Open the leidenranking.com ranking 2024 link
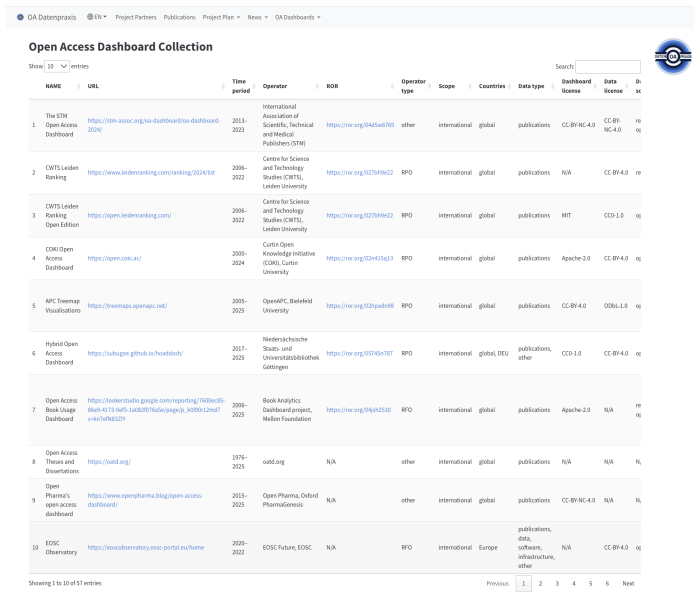Screen dimensions: 700x598 click(151, 173)
